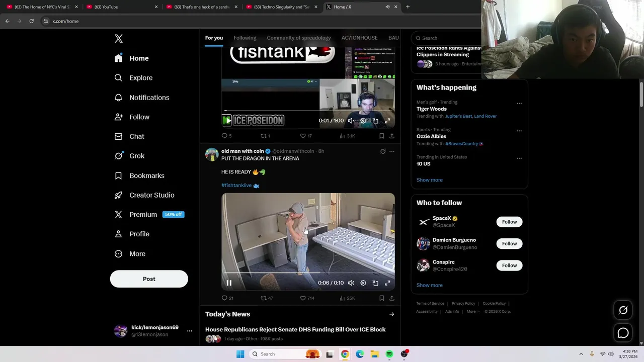Reload the browser page

point(31,21)
